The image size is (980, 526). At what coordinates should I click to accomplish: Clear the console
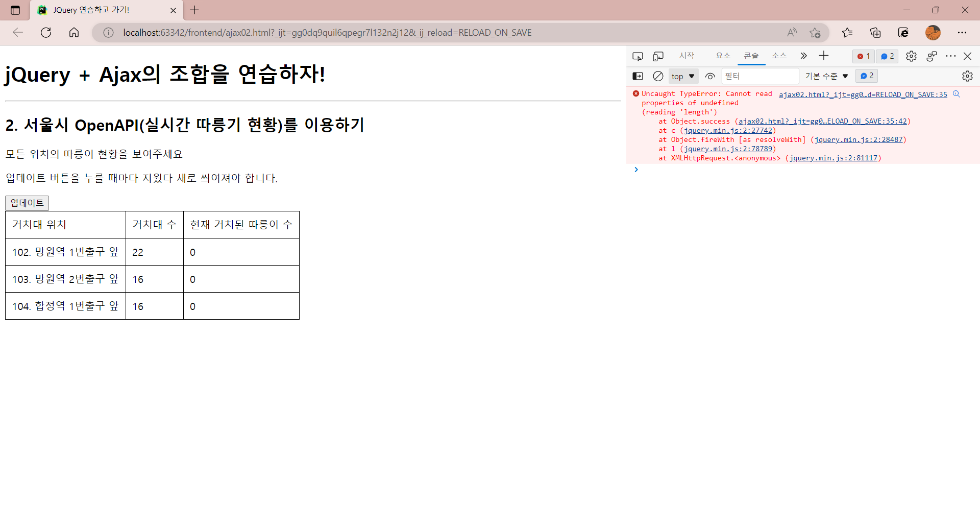click(658, 76)
